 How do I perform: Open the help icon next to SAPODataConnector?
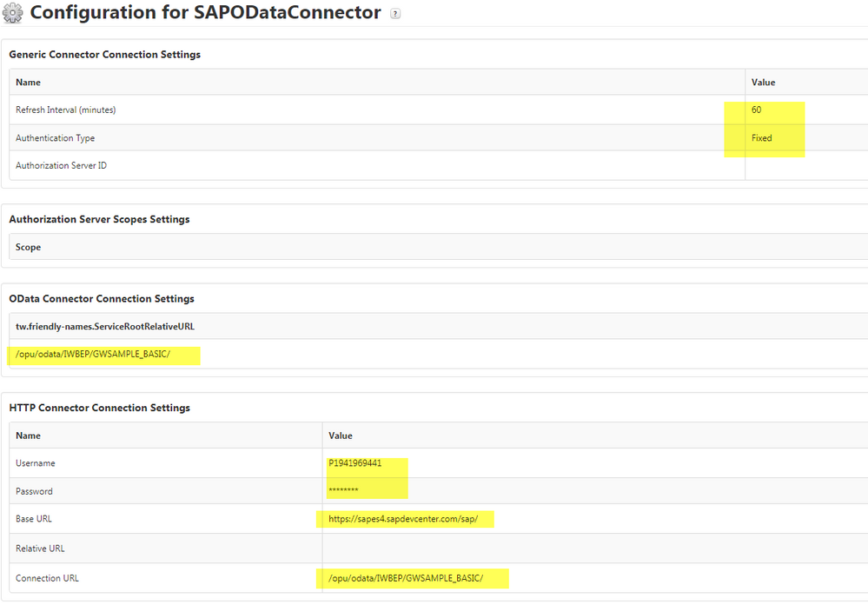pos(395,14)
